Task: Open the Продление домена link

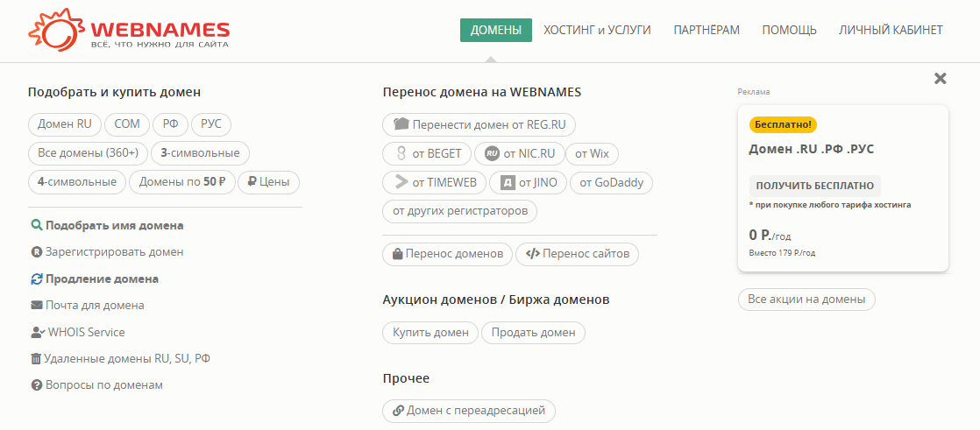Action: [102, 279]
